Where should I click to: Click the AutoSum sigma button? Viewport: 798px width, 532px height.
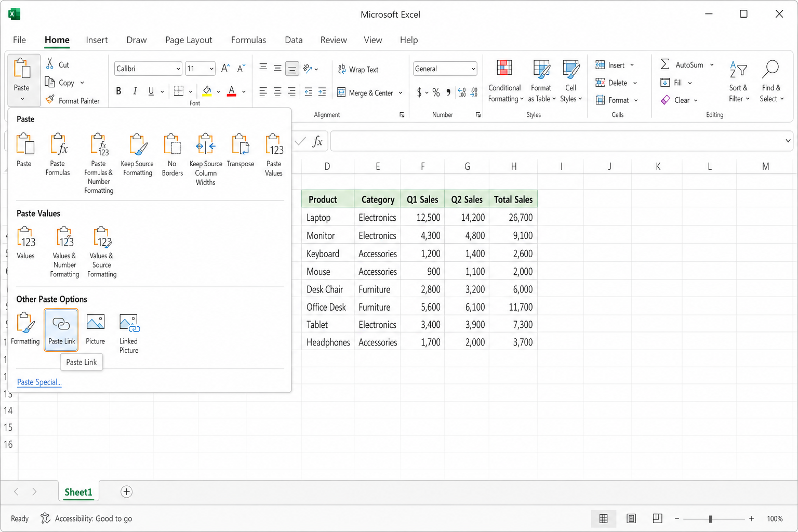tap(665, 64)
